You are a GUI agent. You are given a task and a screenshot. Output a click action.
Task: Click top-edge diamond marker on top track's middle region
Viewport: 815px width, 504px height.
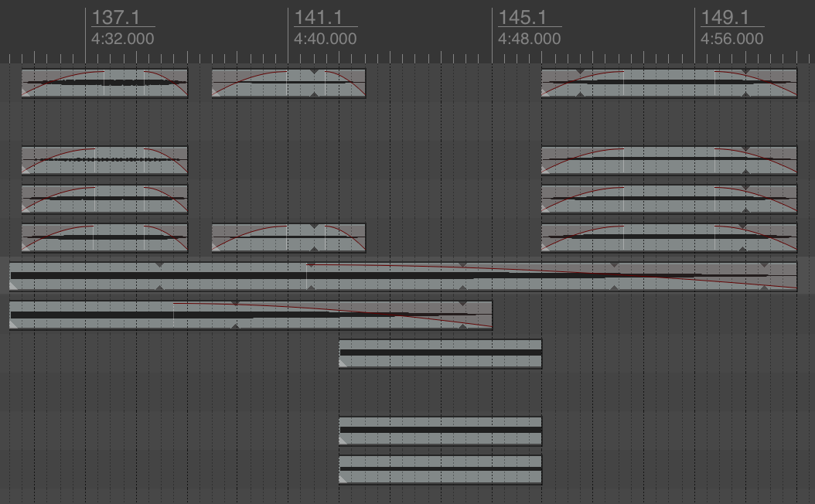tap(313, 72)
